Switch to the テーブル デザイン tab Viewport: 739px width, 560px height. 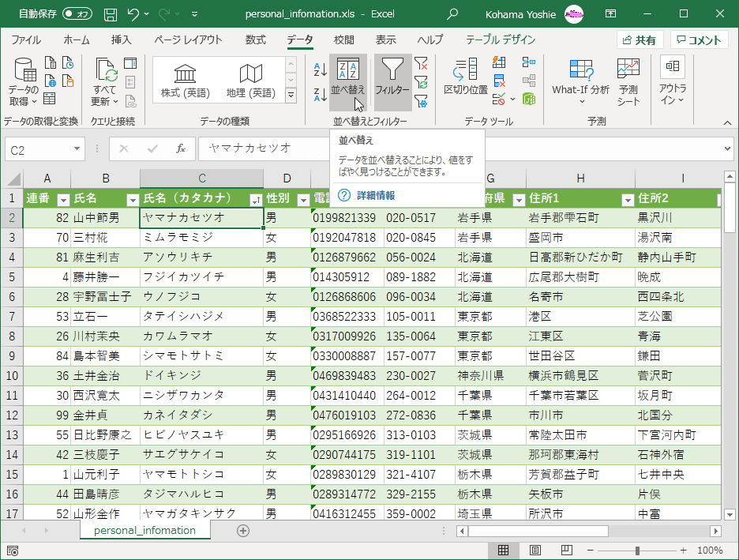tap(501, 40)
